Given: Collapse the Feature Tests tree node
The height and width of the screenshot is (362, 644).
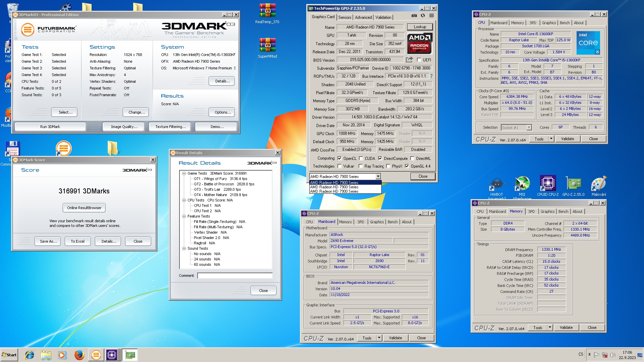Looking at the screenshot, I should click(x=184, y=216).
